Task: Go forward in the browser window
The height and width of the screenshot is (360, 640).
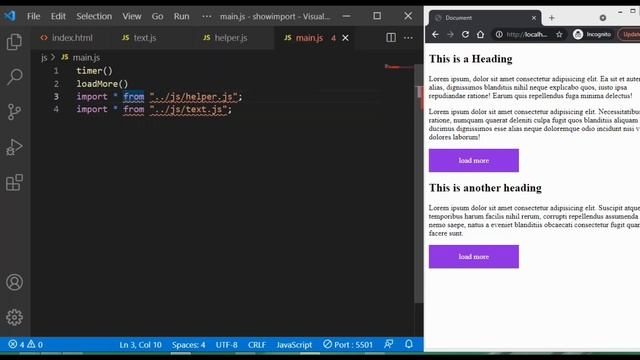Action: [450, 34]
